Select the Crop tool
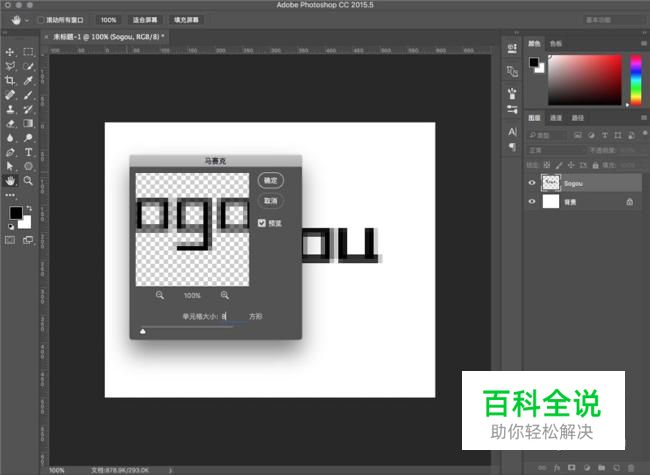This screenshot has height=475, width=650. (x=10, y=80)
